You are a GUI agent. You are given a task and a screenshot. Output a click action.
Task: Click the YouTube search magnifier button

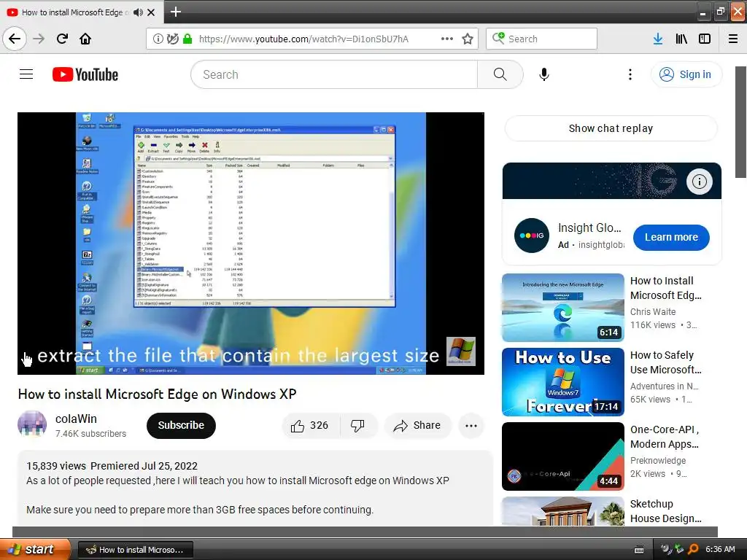500,74
